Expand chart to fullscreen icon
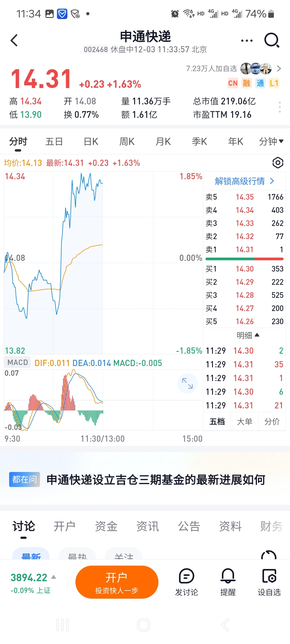 click(x=187, y=383)
